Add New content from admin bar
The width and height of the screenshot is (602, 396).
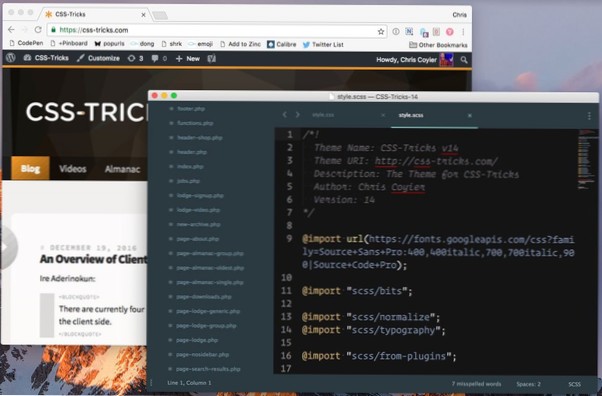(188, 58)
